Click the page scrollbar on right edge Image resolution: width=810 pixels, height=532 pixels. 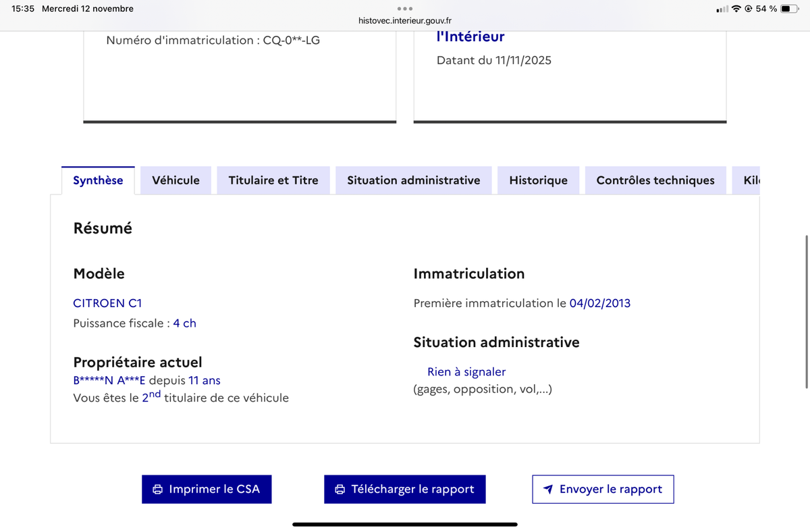pos(807,311)
